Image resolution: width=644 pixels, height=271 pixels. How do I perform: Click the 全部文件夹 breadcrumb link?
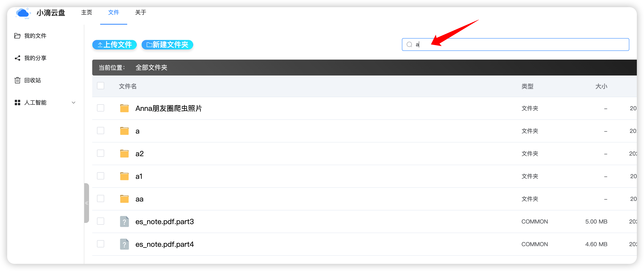[151, 68]
